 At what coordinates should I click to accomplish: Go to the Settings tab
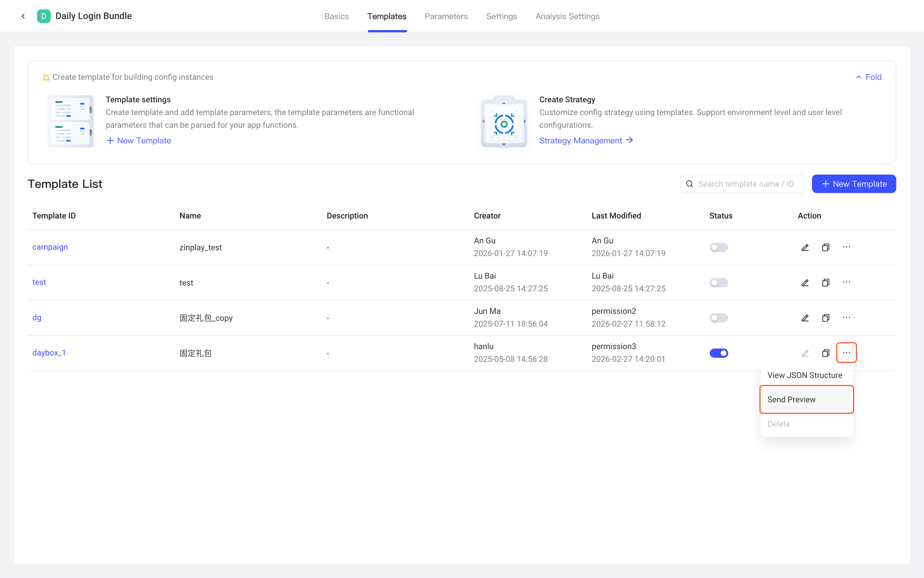click(x=501, y=16)
